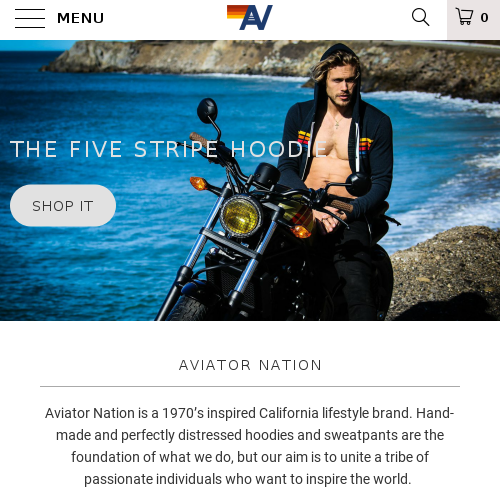Click the cart item count 0

click(484, 18)
